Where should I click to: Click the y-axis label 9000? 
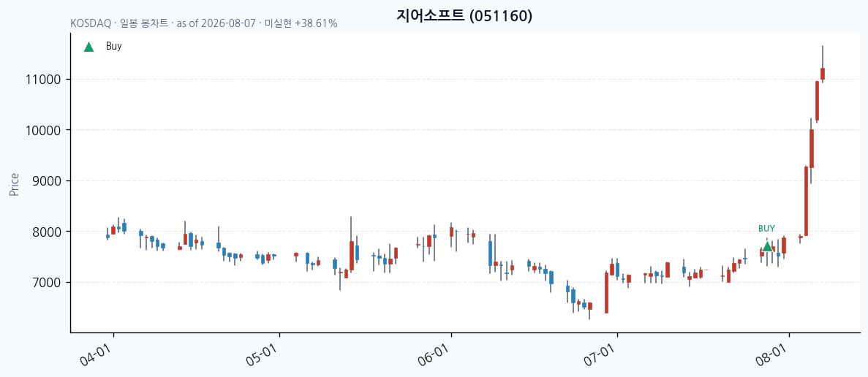pos(46,180)
